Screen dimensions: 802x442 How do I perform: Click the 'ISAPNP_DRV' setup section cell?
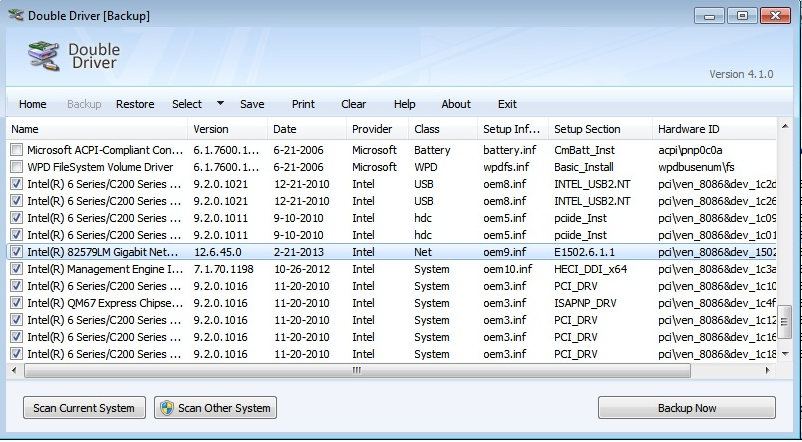[585, 303]
